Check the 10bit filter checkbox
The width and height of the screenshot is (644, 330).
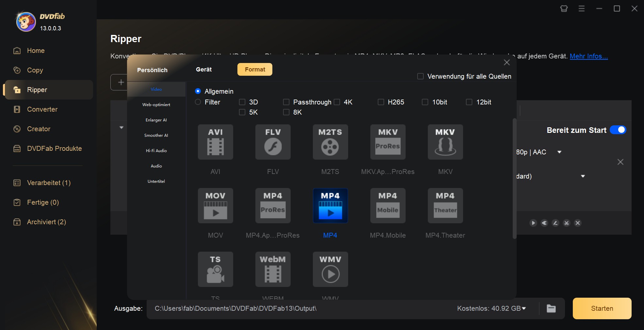tap(425, 102)
